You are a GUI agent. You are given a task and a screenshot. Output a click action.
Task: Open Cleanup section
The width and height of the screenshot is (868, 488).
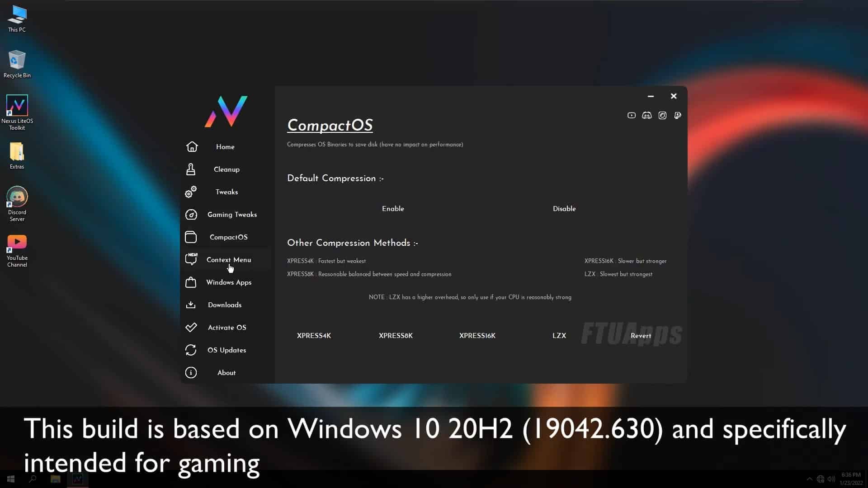click(x=226, y=169)
